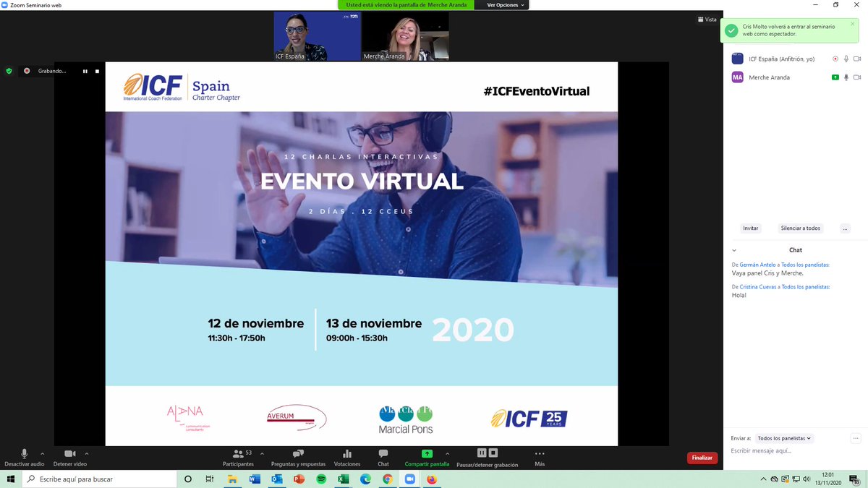This screenshot has height=488, width=868.
Task: Click ICF España recording indicator icon
Action: tap(835, 59)
